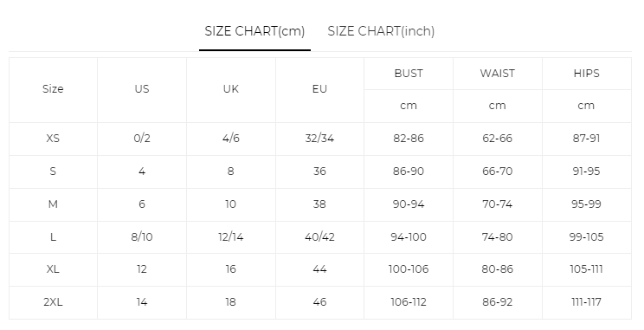
Task: Switch to the SIZE CHART(inch) tab
Action: click(381, 31)
